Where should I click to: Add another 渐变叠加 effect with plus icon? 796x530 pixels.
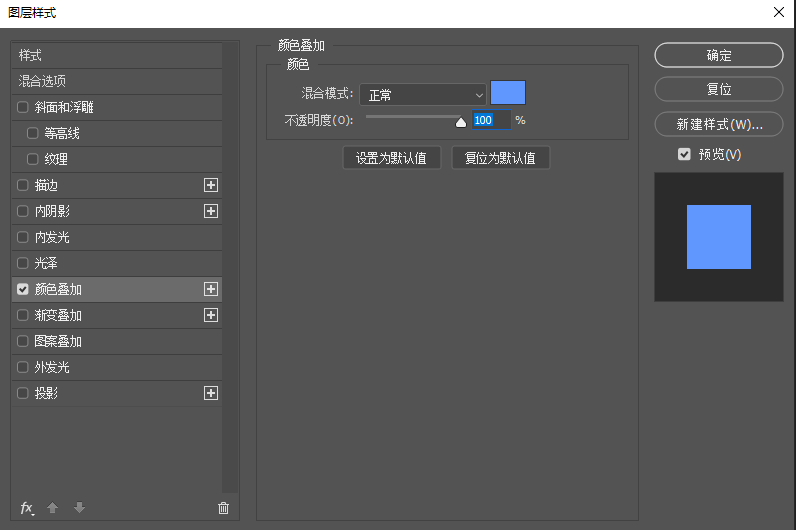[x=211, y=315]
